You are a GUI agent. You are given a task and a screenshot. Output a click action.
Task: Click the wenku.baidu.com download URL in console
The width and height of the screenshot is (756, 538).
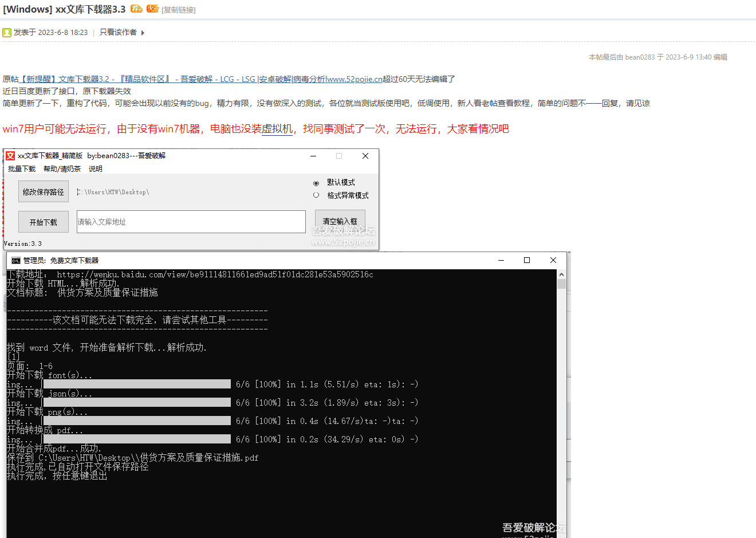pyautogui.click(x=215, y=274)
